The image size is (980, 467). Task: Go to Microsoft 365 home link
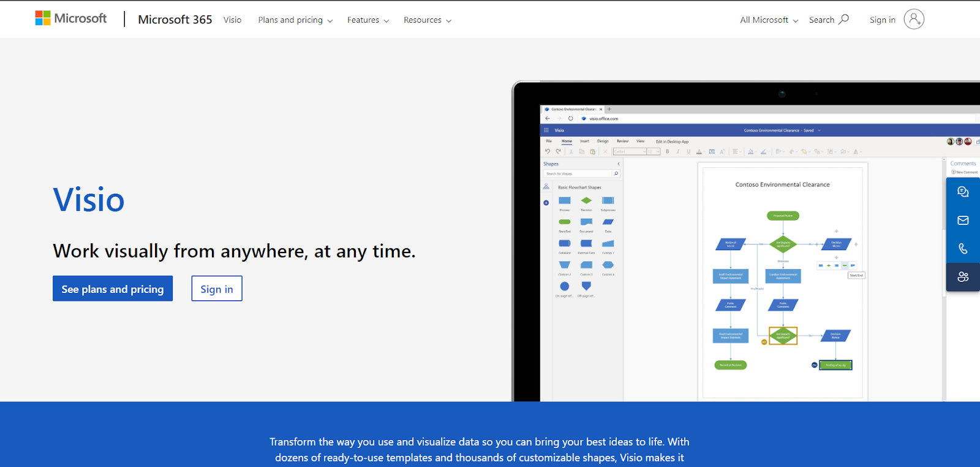175,20
